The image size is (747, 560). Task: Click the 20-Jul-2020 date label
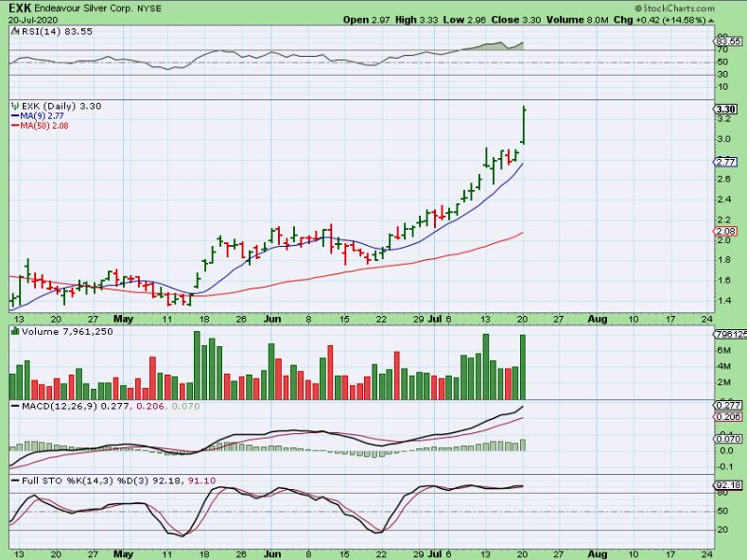point(33,20)
